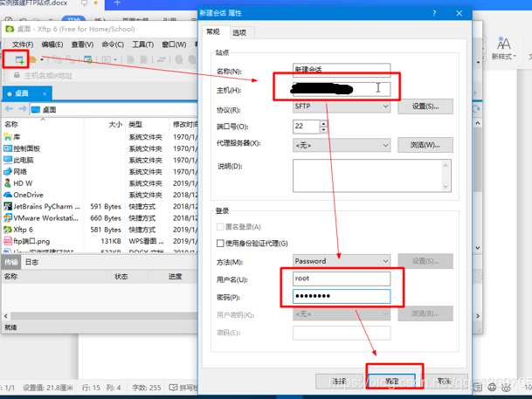532x399 pixels.
Task: Click the 主机(H) host input field
Action: [342, 90]
